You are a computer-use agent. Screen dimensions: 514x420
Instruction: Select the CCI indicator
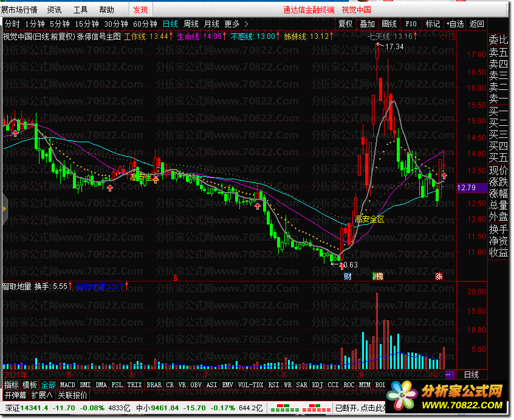pyautogui.click(x=334, y=385)
